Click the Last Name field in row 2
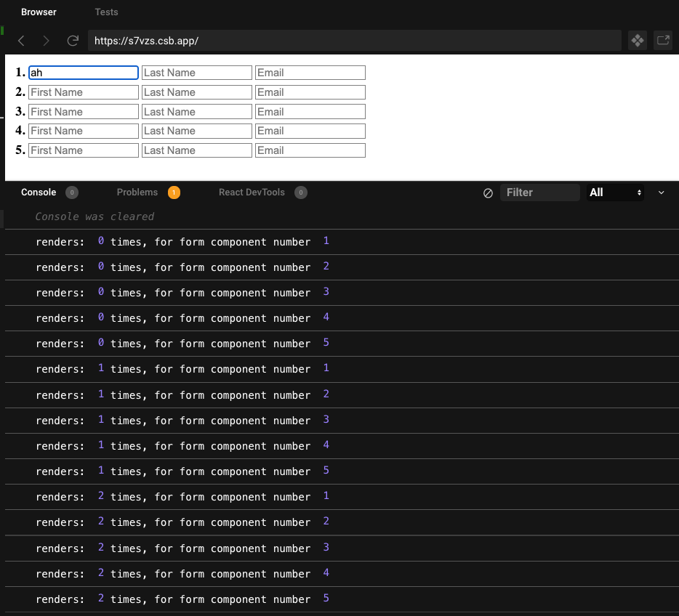The image size is (679, 616). (196, 92)
